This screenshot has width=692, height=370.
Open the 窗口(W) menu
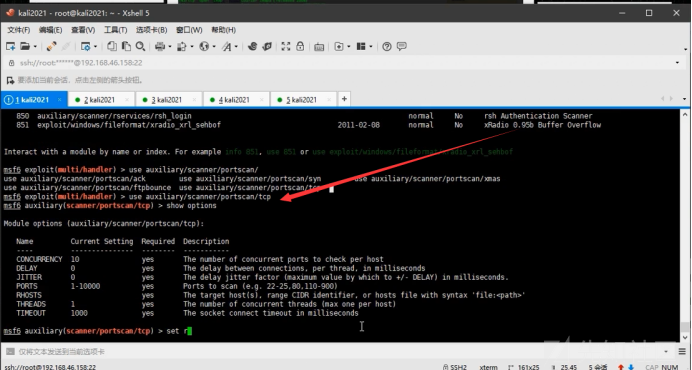(x=189, y=30)
